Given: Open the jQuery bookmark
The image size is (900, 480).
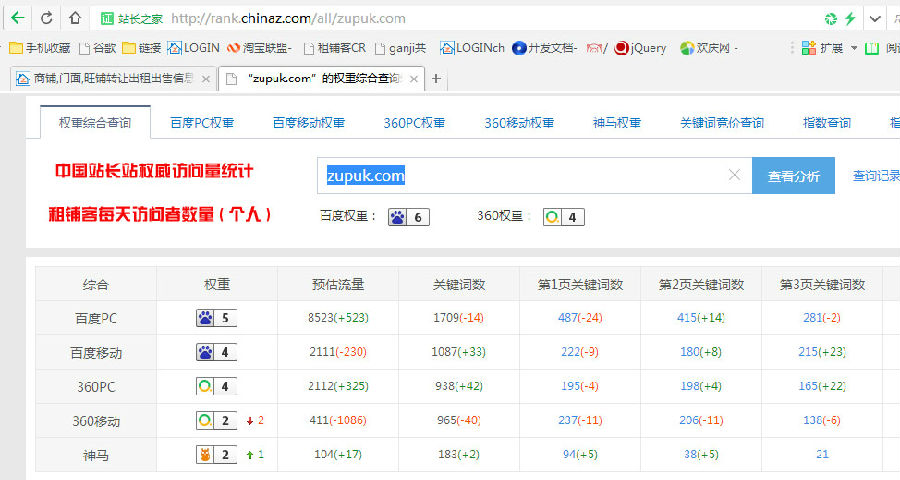Looking at the screenshot, I should click(640, 48).
